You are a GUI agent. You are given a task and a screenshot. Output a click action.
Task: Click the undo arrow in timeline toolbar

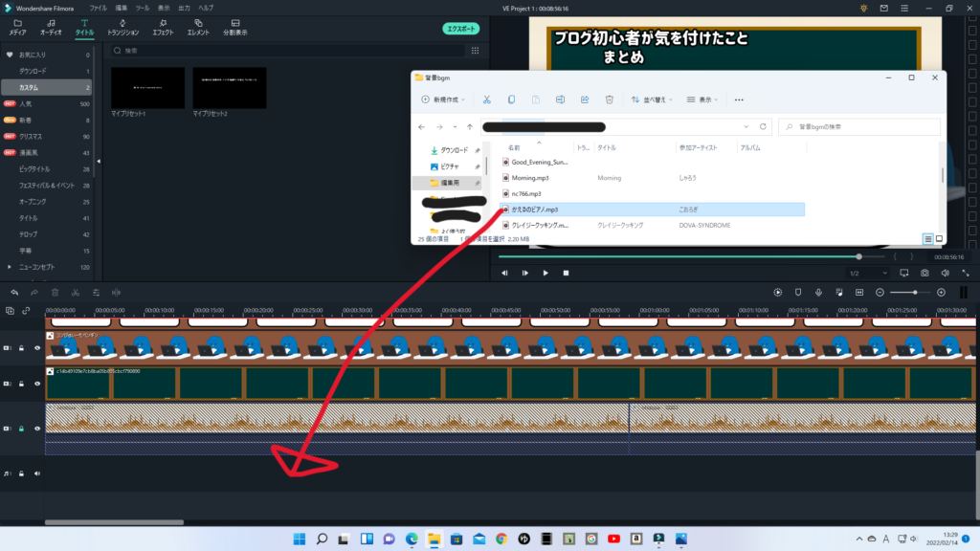[x=14, y=293]
